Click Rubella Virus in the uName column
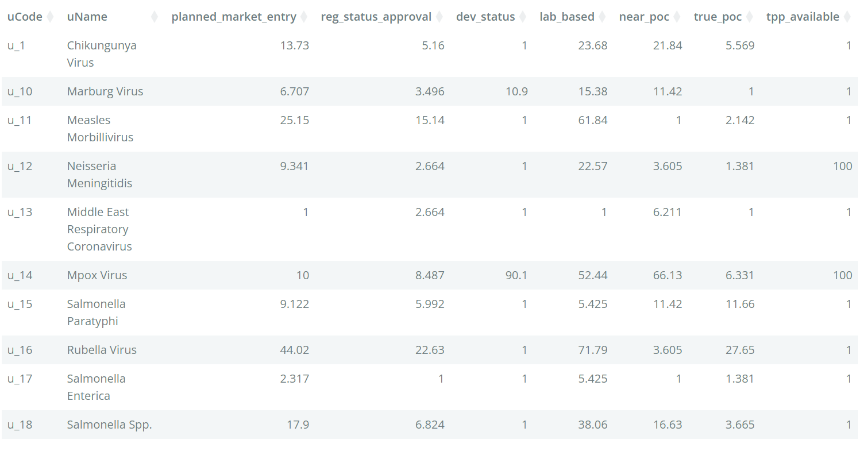Image resolution: width=868 pixels, height=451 pixels. click(102, 350)
